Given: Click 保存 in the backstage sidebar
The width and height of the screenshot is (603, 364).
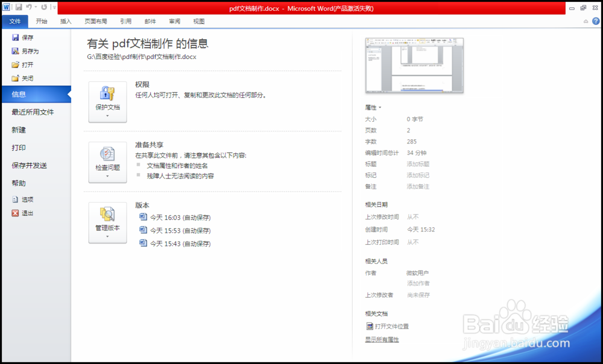Looking at the screenshot, I should tap(23, 37).
